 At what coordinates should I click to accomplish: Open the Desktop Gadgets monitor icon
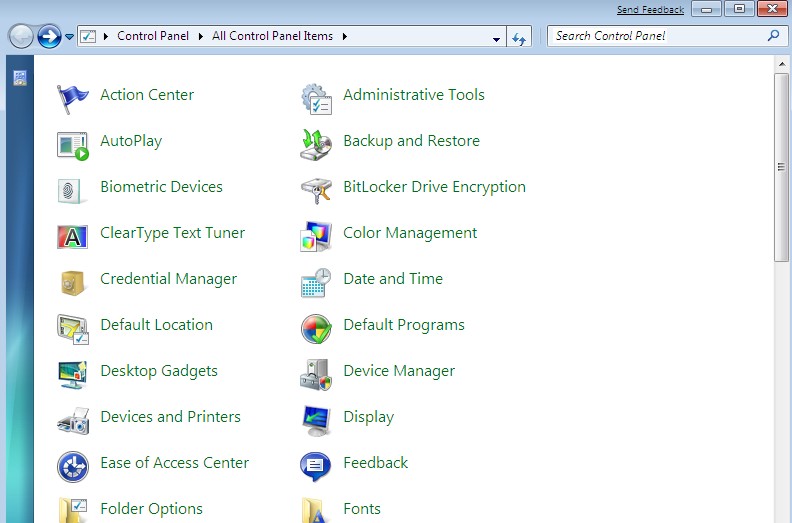tap(73, 375)
